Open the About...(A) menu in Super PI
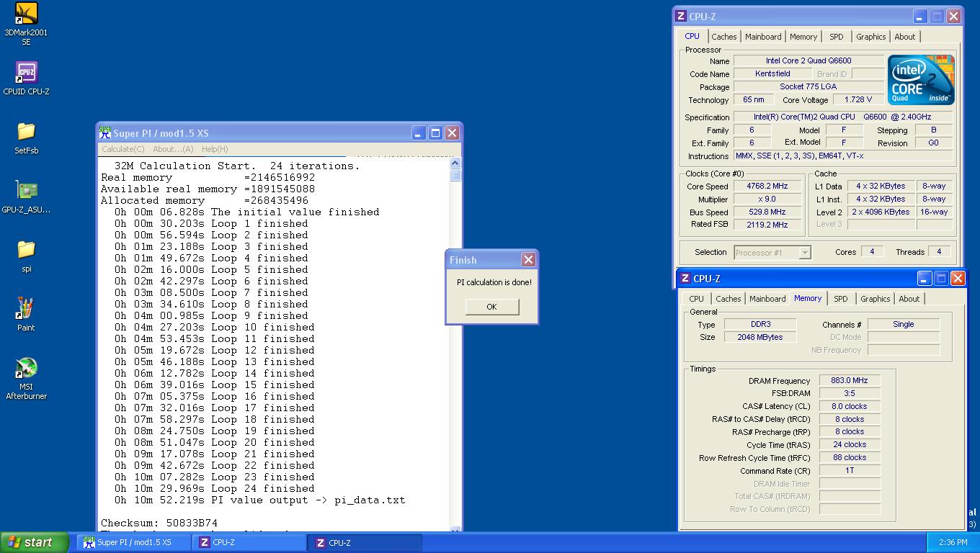 [173, 149]
